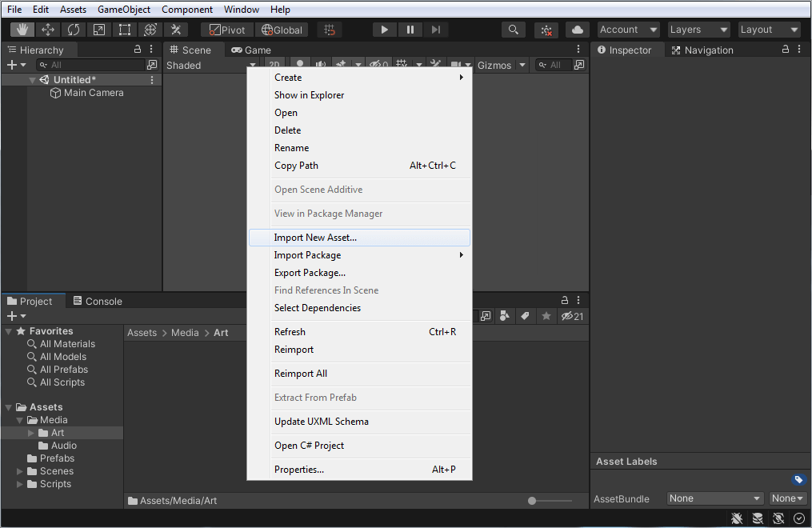Click the search magnifier icon in the toolbar
The image size is (812, 528).
point(513,29)
